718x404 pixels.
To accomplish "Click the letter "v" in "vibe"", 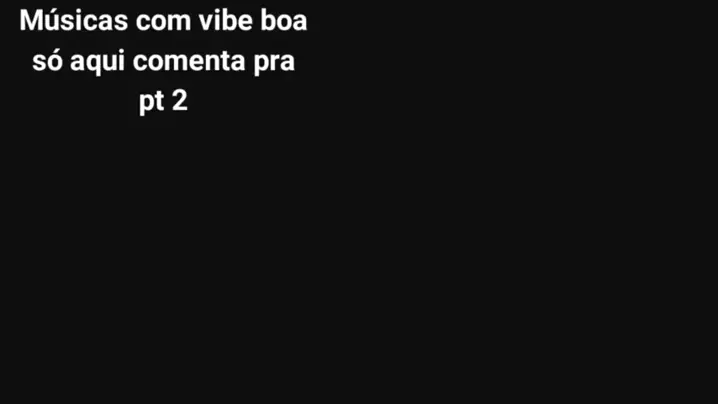I will coord(207,22).
